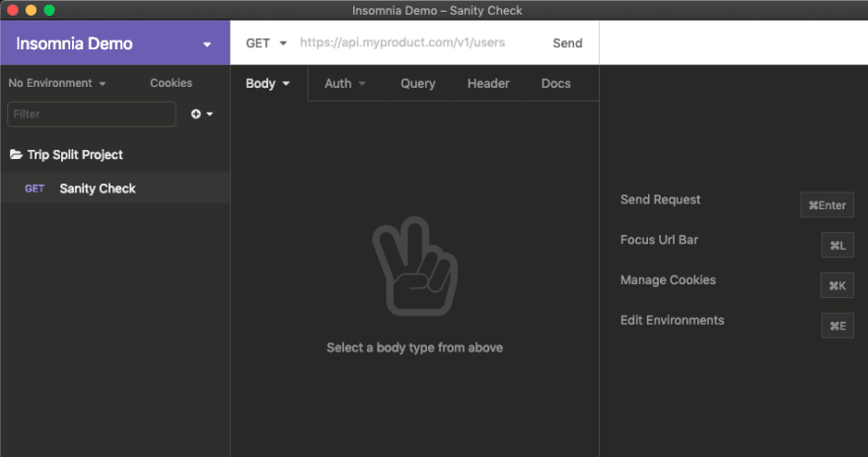Switch to the Header tab

(488, 84)
